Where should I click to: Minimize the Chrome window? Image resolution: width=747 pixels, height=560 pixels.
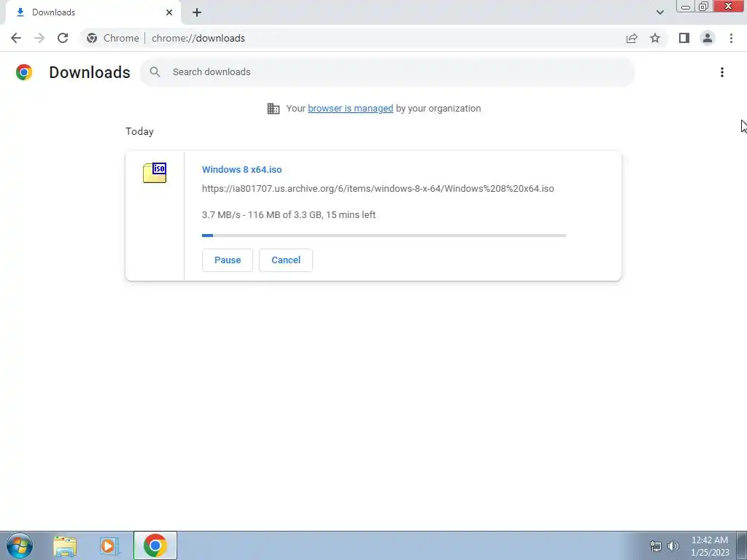pyautogui.click(x=686, y=7)
